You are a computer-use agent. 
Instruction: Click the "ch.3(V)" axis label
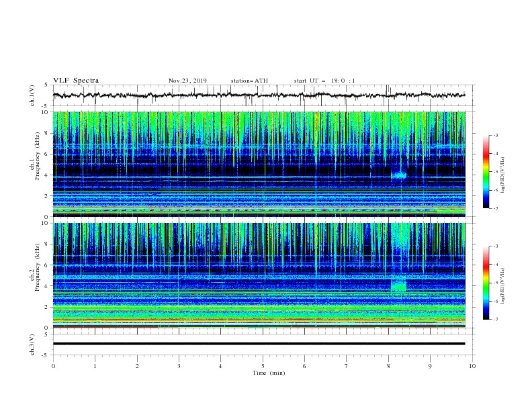tap(32, 345)
